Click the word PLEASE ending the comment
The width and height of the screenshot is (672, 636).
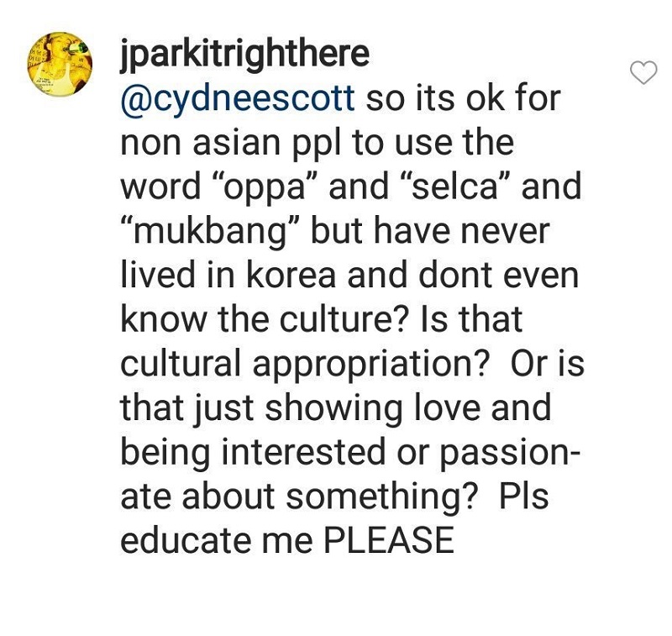(389, 540)
